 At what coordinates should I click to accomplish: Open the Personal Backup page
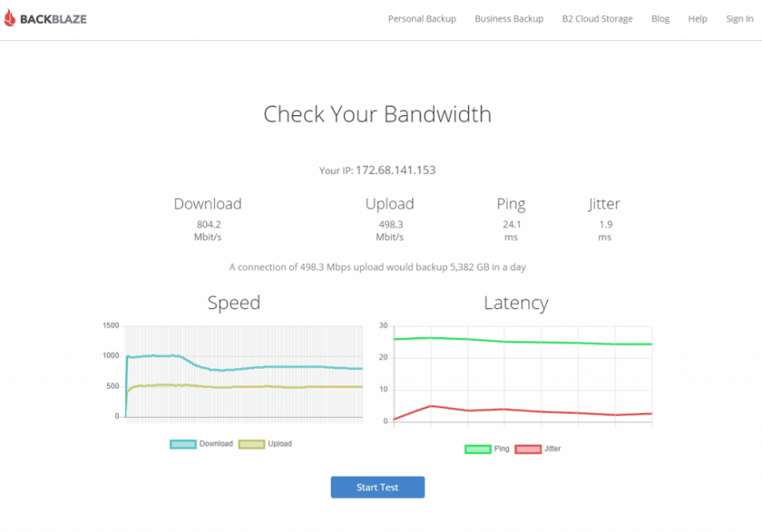pos(422,19)
